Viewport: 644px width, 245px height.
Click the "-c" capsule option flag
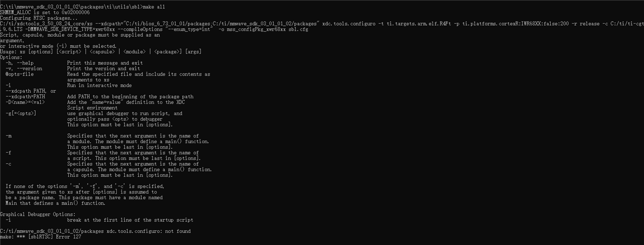click(8, 164)
